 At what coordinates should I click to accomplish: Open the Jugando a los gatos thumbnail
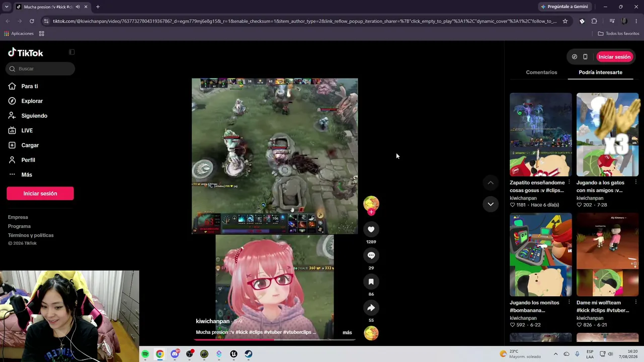tap(607, 135)
